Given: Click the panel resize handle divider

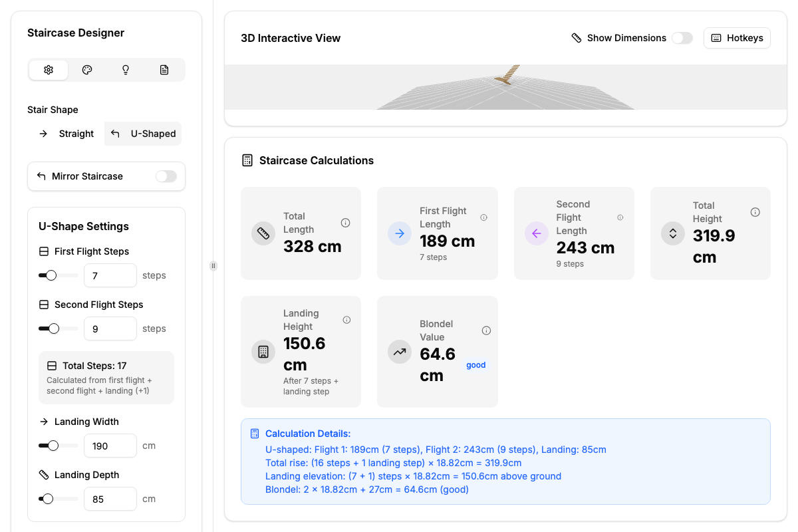Looking at the screenshot, I should [x=213, y=266].
